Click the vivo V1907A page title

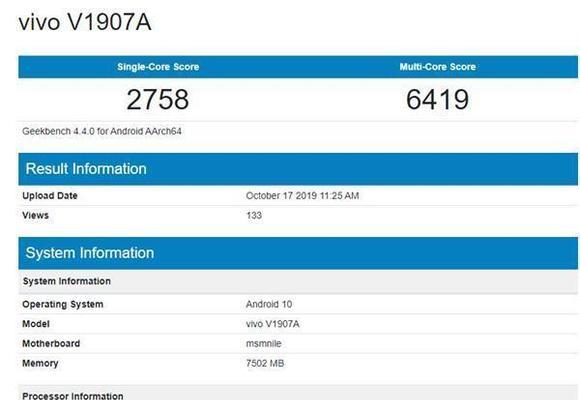click(85, 22)
